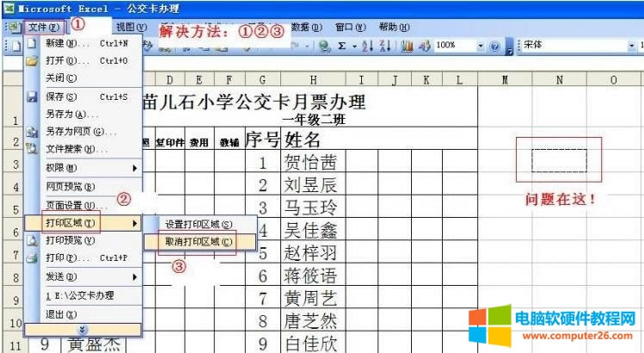Screen dimensions: 644x353
Task: Choose 打印 (Print) in the File menu
Action: pyautogui.click(x=60, y=257)
